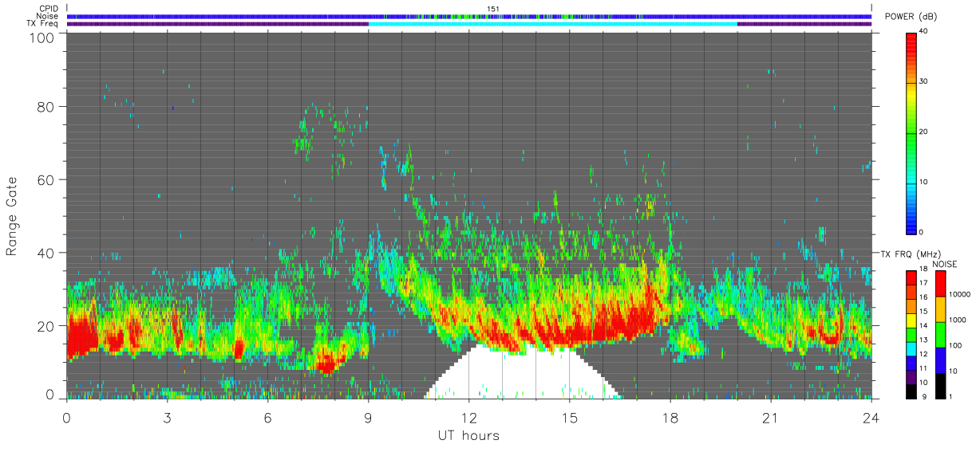Screen dimensions: 980x452
Task: Pick the green swatch in the NOISE legend
Action: point(941,334)
